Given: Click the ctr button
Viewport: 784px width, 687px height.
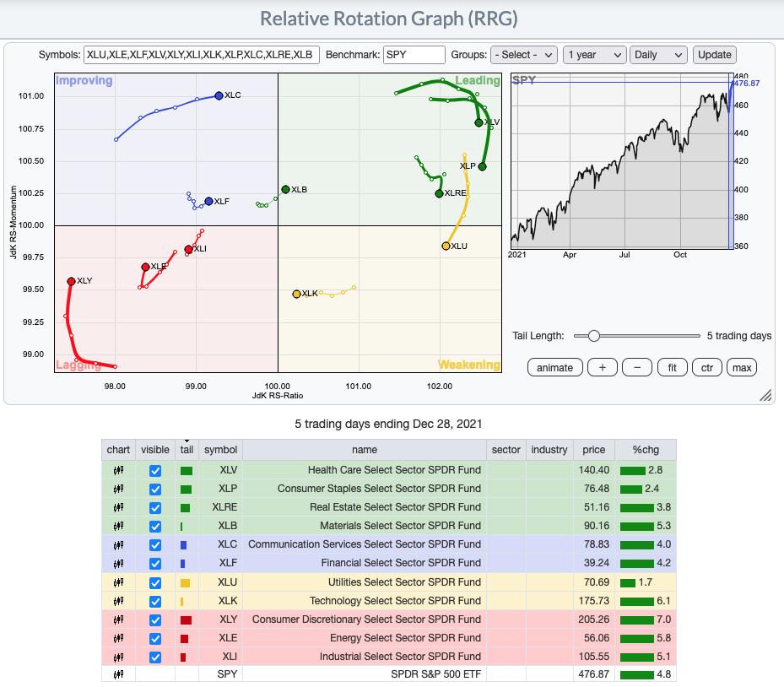Looking at the screenshot, I should coord(707,367).
